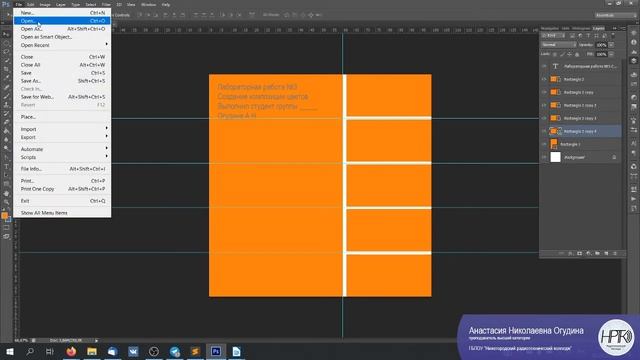Choose Save As... in File menu
Viewport: 640px width, 360px height.
point(62,81)
